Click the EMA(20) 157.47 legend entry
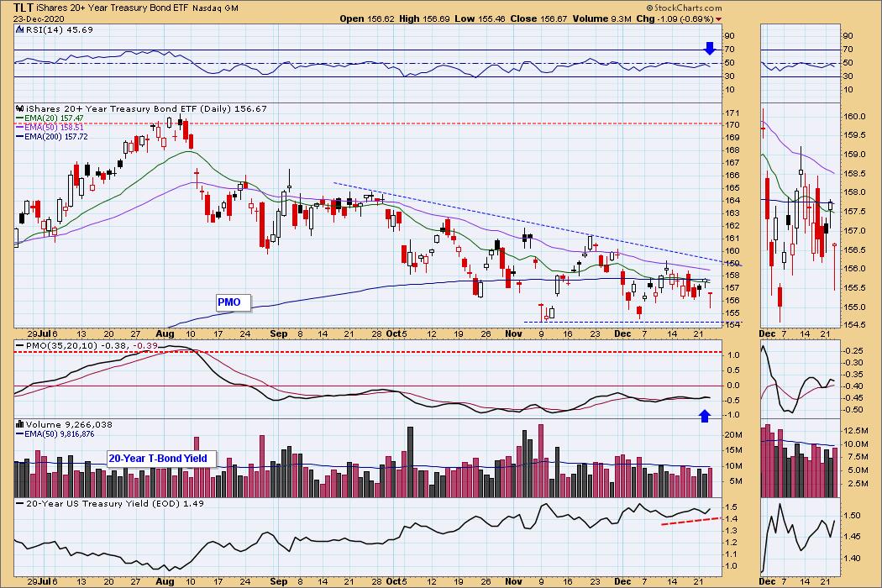This screenshot has height=588, width=882. 50,118
